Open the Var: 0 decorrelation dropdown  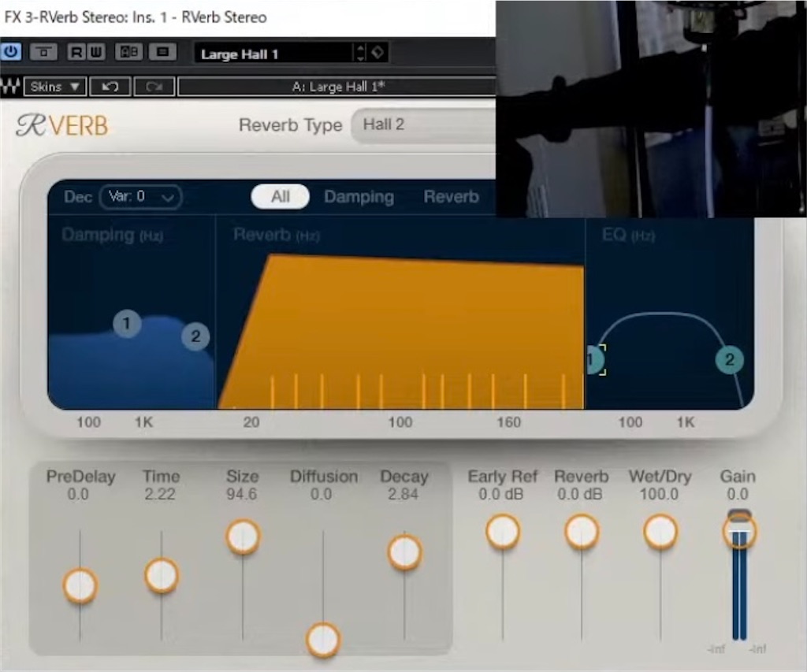(x=140, y=196)
